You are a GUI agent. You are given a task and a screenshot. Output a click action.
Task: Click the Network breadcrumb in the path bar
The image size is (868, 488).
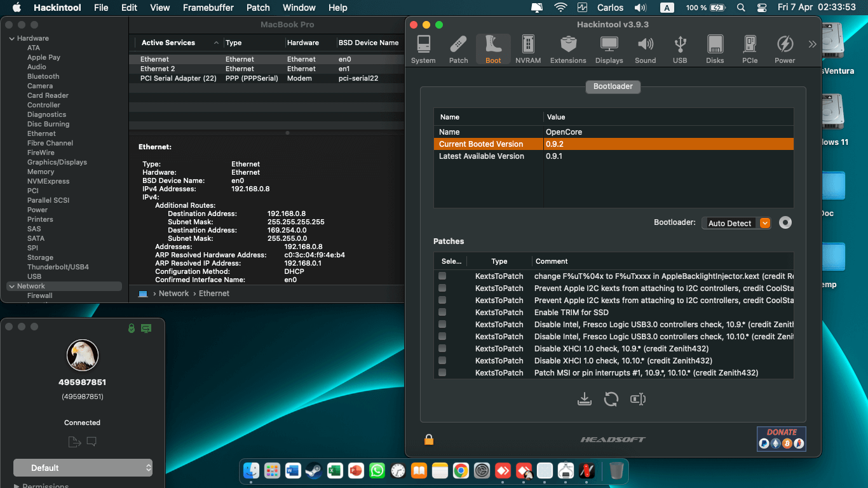pos(173,294)
